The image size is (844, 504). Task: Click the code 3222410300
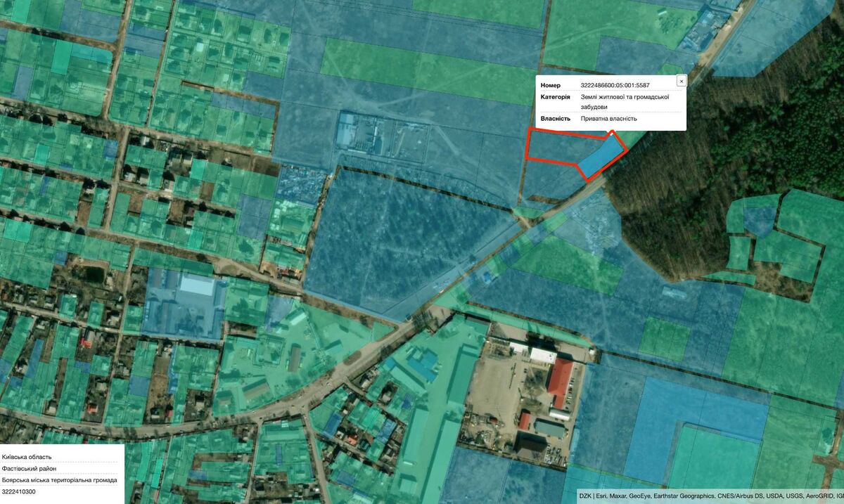point(19,493)
